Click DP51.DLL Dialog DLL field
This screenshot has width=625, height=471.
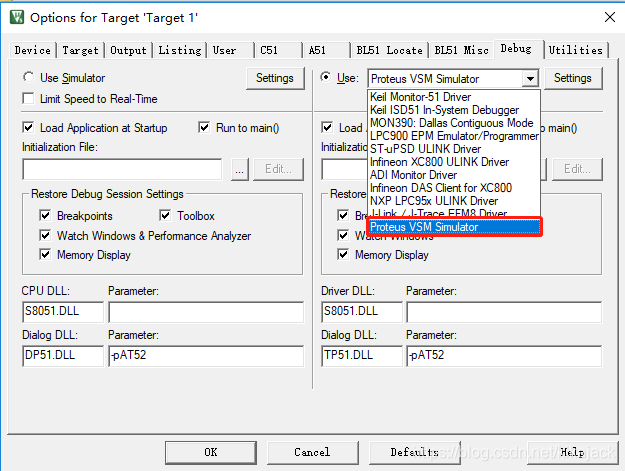click(63, 356)
